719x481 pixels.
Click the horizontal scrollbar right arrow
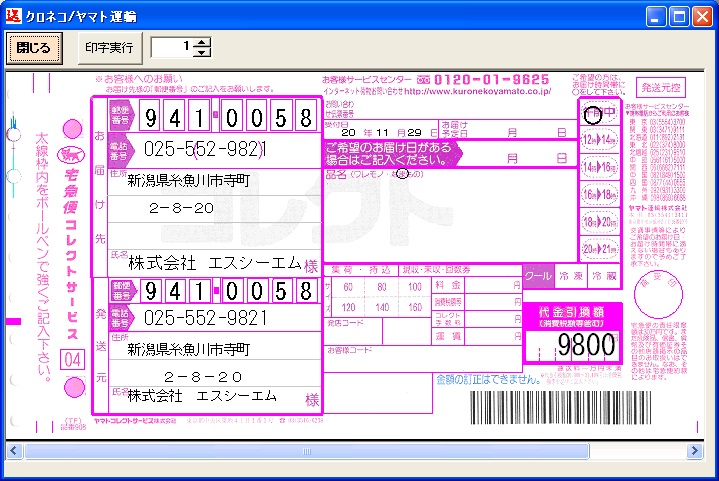tap(695, 451)
